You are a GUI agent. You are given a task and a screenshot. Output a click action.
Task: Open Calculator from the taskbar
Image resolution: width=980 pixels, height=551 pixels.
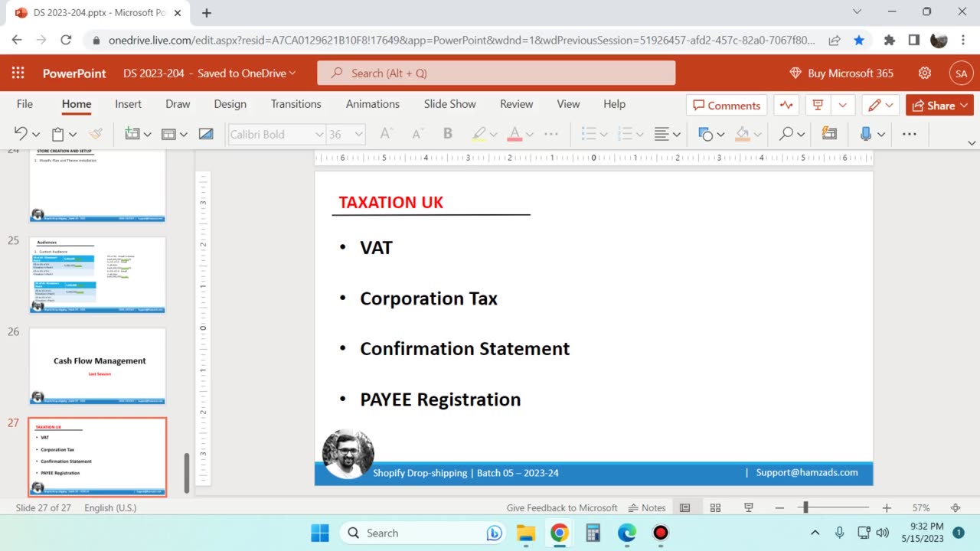tap(593, 533)
